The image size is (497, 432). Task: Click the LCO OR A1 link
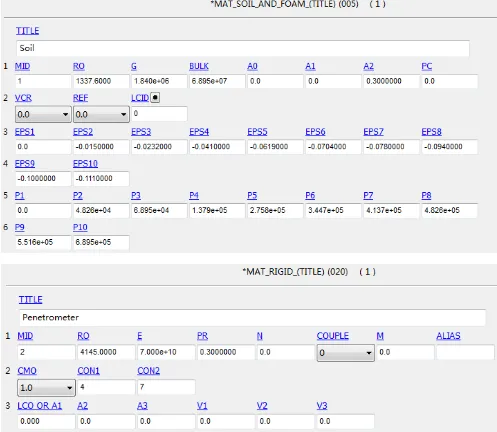[x=40, y=406]
